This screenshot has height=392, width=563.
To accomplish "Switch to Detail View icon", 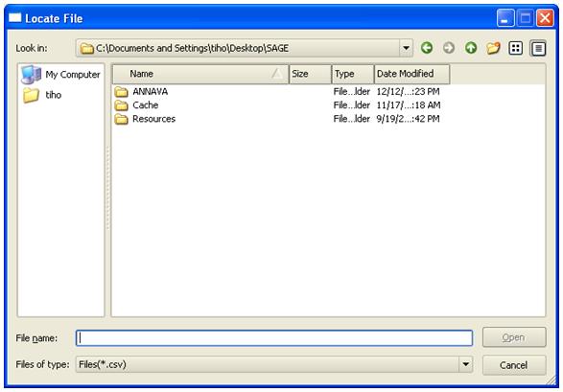I will click(x=538, y=48).
